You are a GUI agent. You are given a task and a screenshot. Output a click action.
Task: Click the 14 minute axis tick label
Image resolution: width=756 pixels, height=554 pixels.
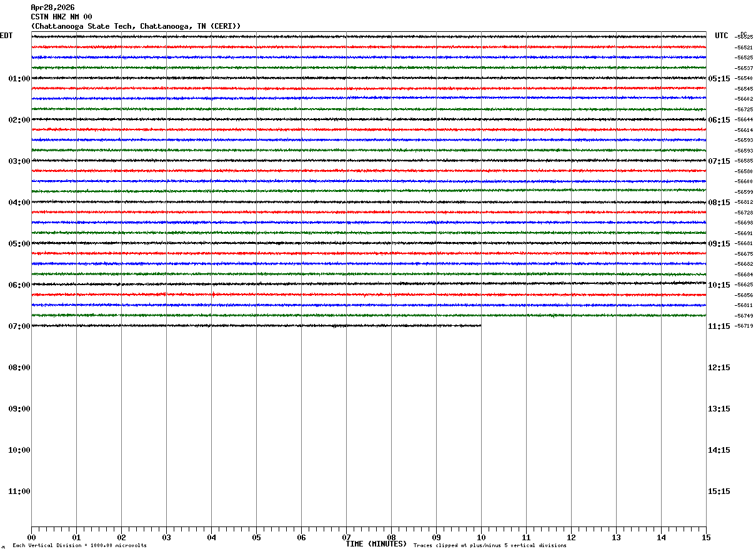click(x=661, y=537)
